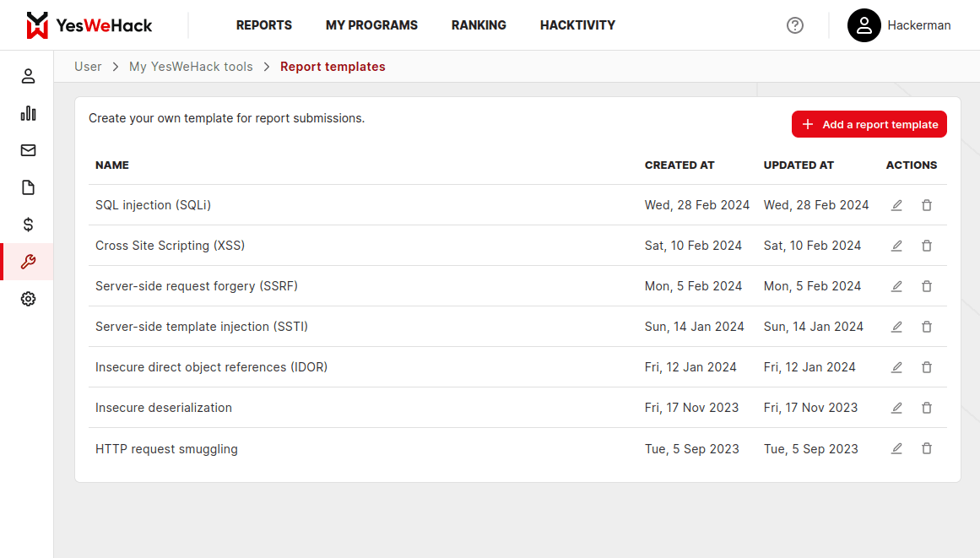The image size is (980, 558).
Task: Open the statistics bar chart sidebar icon
Action: (28, 113)
